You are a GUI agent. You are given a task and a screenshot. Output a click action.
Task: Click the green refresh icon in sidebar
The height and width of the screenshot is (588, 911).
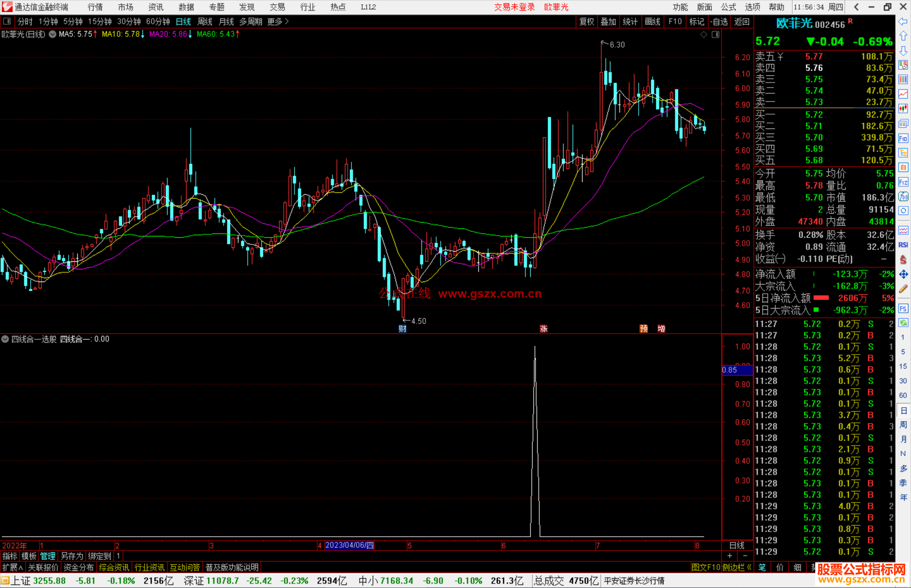coord(903,323)
